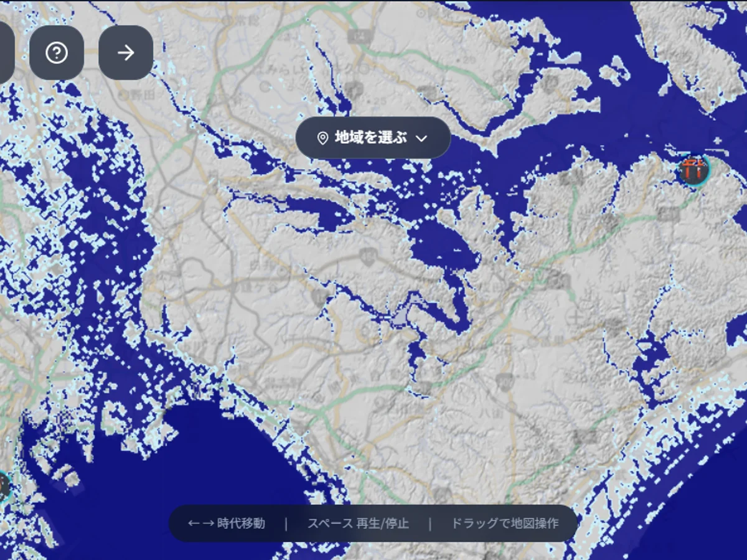
Task: Click the red torii gate map marker
Action: pyautogui.click(x=693, y=170)
